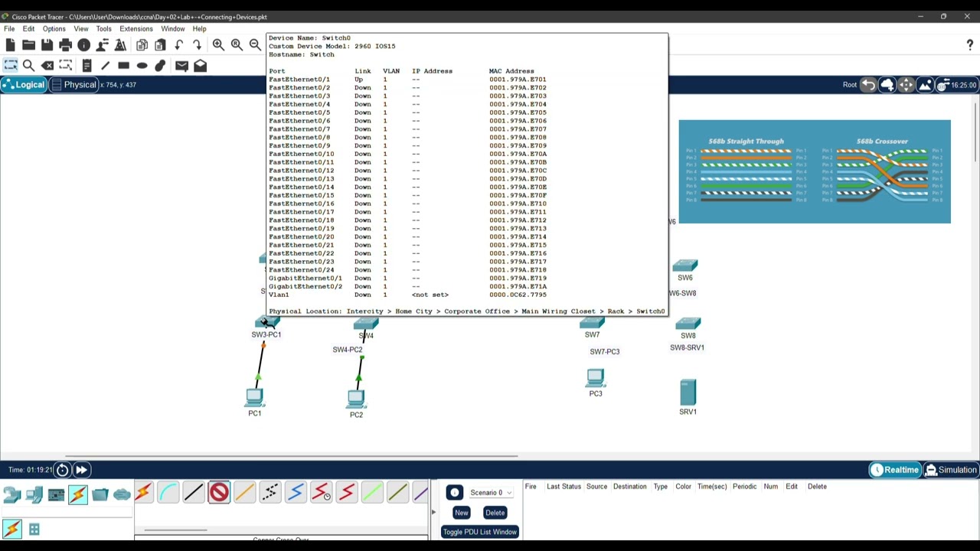
Task: Open the Activity Wizard icon
Action: [x=102, y=45]
